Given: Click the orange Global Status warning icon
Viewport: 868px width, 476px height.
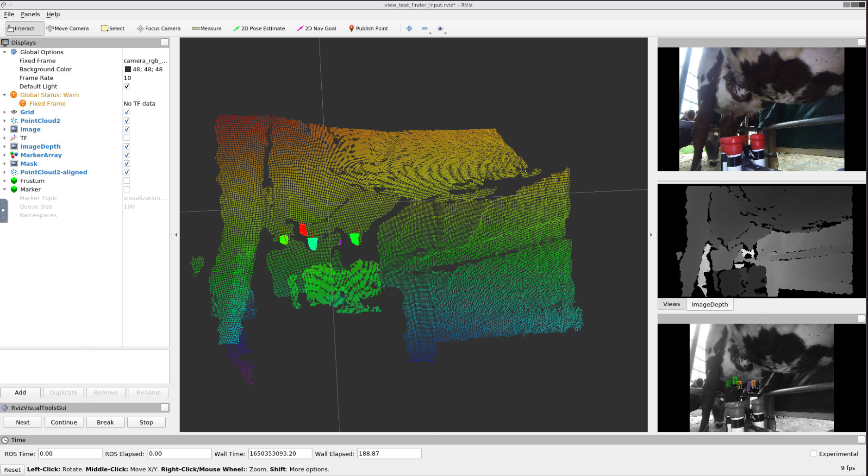Looking at the screenshot, I should (x=14, y=95).
